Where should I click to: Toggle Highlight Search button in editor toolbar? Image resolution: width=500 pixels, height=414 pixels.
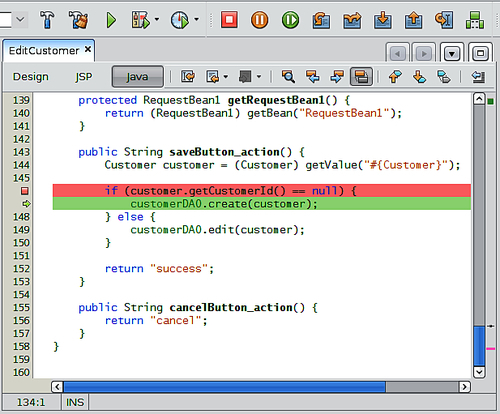[x=361, y=77]
